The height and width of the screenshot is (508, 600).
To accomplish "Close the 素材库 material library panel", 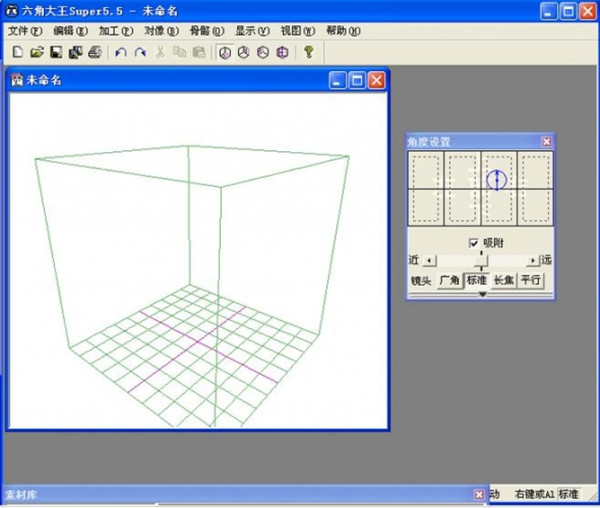I will pyautogui.click(x=479, y=495).
